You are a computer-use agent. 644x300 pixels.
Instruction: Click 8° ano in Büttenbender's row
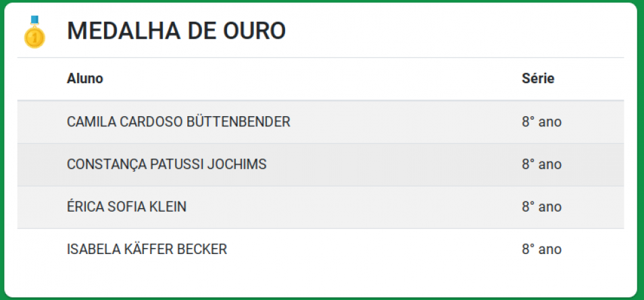pos(541,122)
